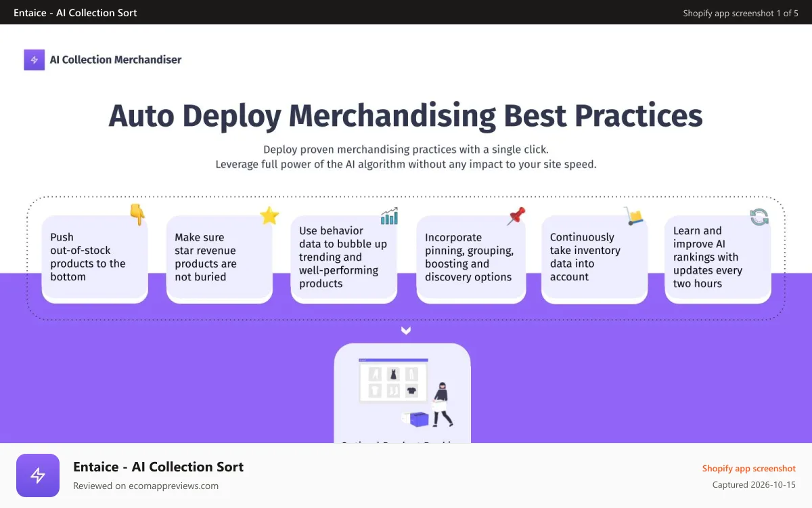Click the 'Captured 2026-10-15' text
The height and width of the screenshot is (508, 812).
pos(754,485)
